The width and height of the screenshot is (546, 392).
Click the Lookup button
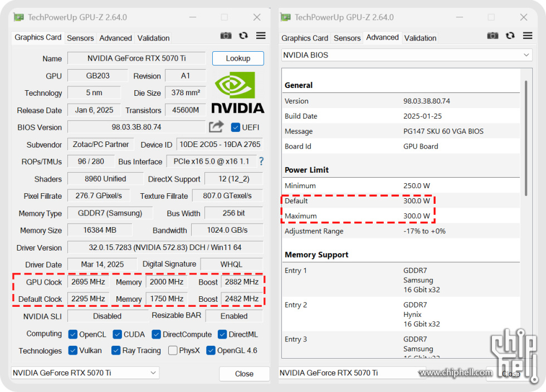coord(238,58)
